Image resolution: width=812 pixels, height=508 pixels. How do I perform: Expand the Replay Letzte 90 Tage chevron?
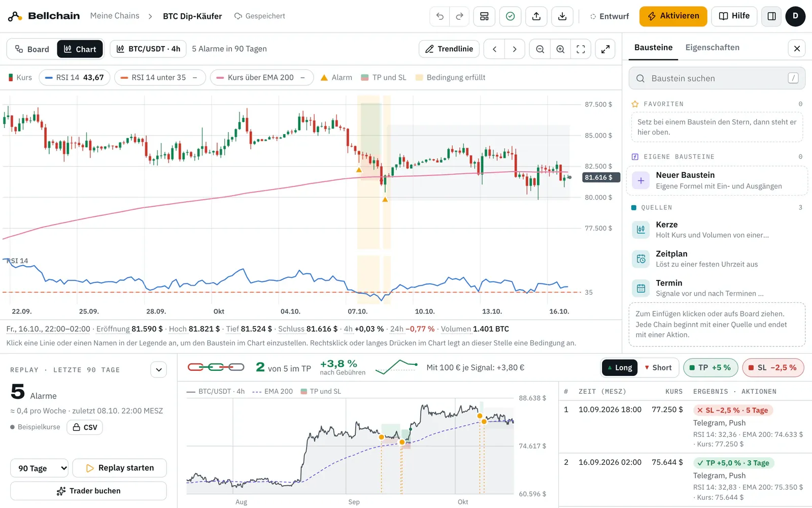159,370
